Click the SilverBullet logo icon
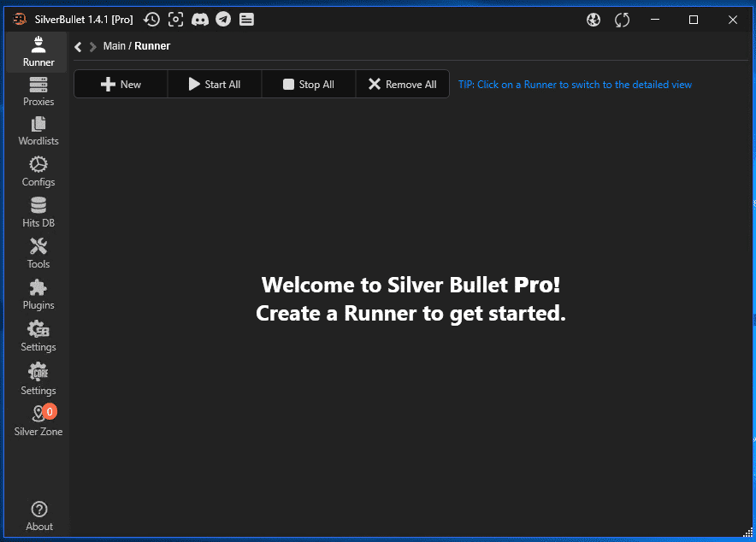 (x=20, y=20)
